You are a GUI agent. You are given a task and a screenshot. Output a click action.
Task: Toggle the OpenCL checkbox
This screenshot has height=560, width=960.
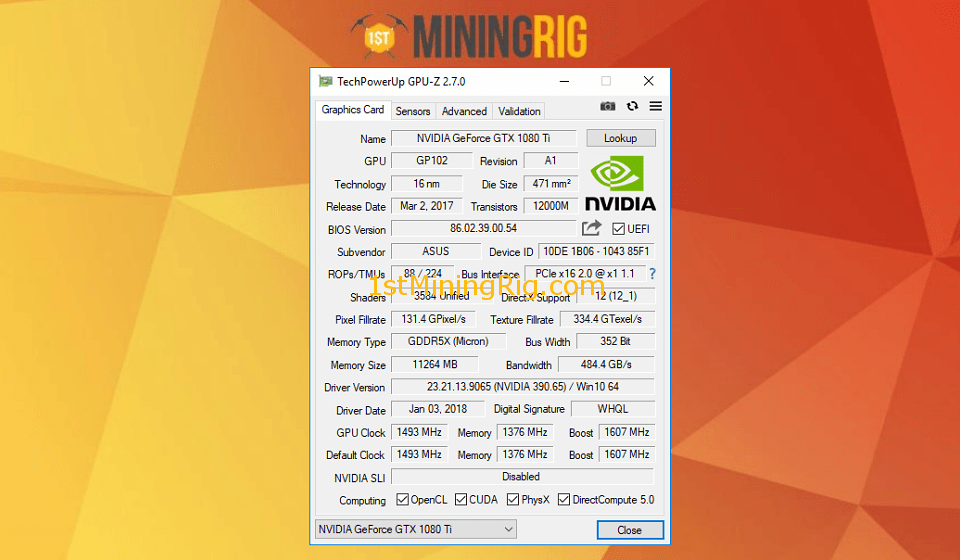click(x=402, y=499)
